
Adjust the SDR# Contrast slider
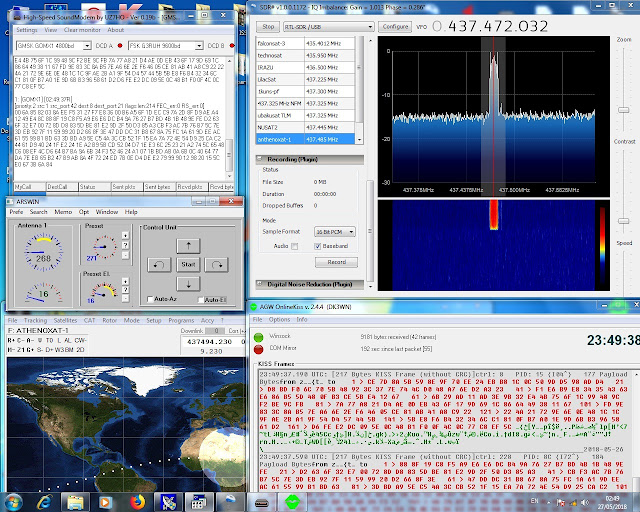(623, 221)
